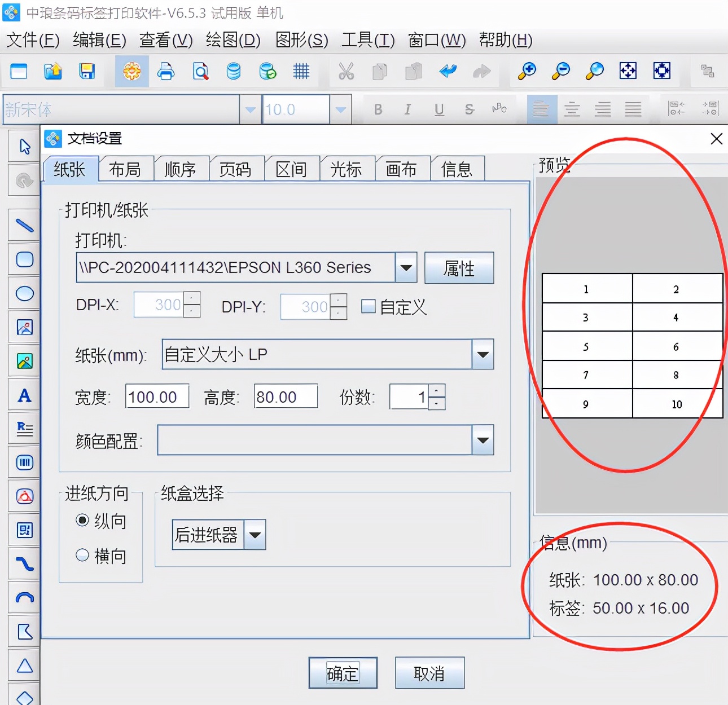Click the Open file folder icon
Image resolution: width=728 pixels, height=705 pixels.
53,71
